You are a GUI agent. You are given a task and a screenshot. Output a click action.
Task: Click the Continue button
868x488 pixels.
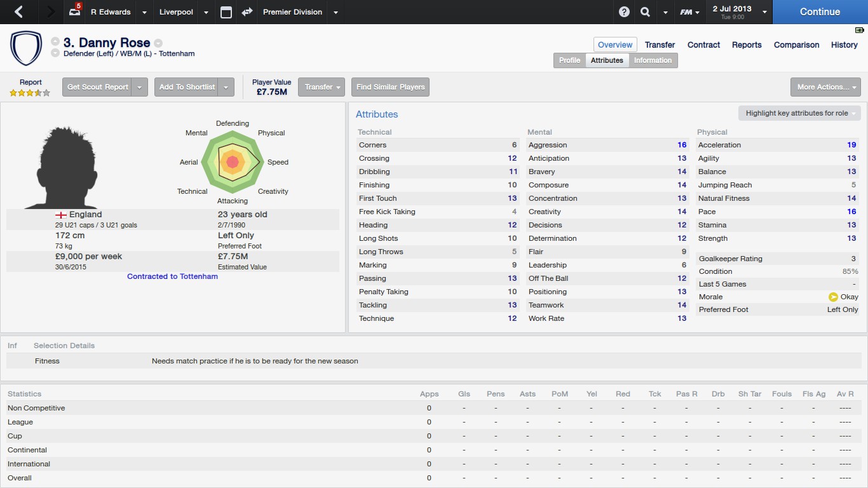point(820,11)
